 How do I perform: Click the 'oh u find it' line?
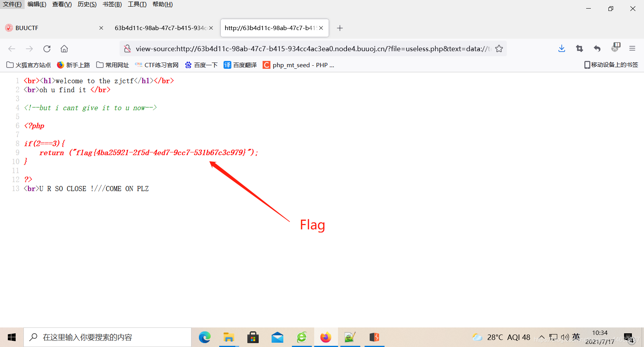[x=67, y=90]
